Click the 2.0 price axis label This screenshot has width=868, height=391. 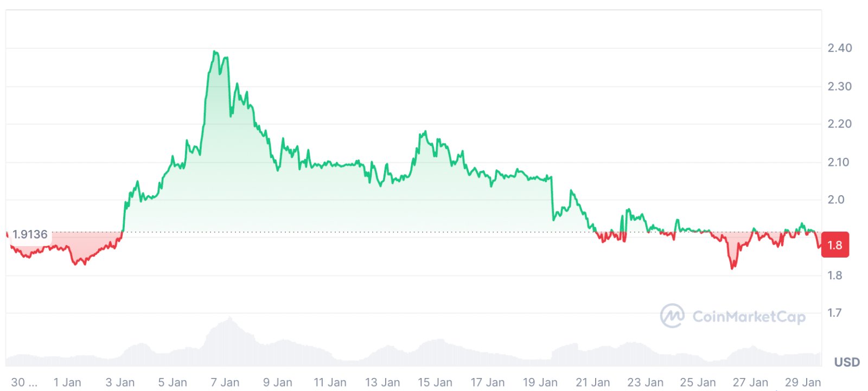pos(836,200)
